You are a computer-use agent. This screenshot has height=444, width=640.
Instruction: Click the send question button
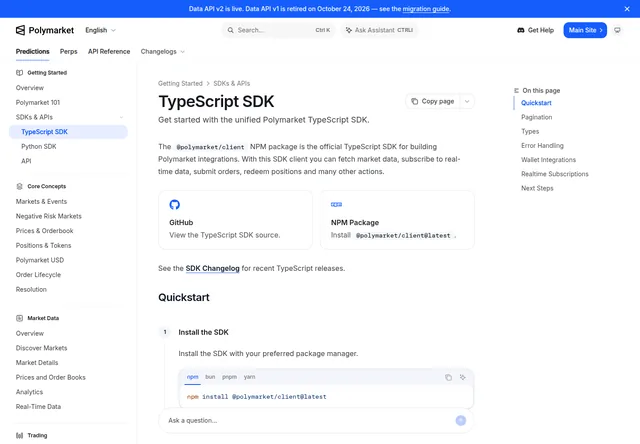pos(460,421)
